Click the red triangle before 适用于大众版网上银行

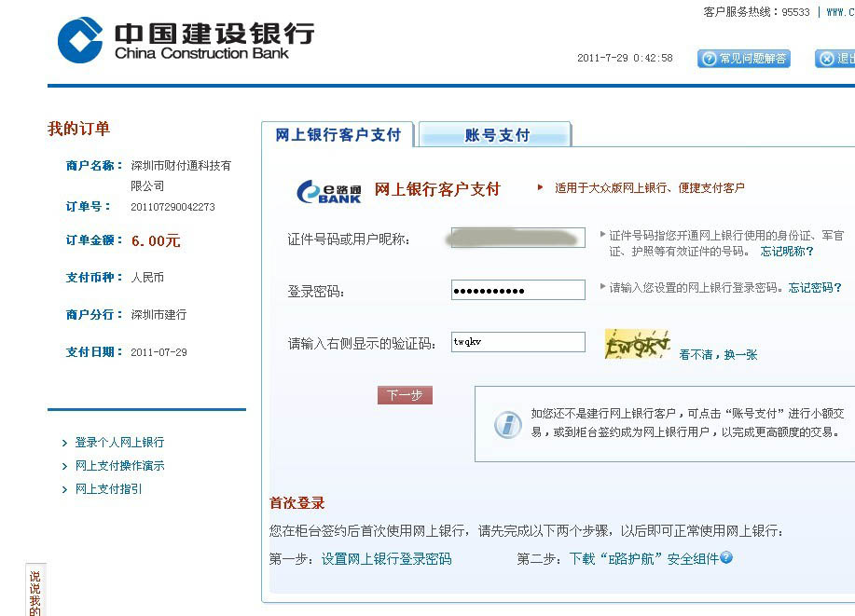pos(541,187)
